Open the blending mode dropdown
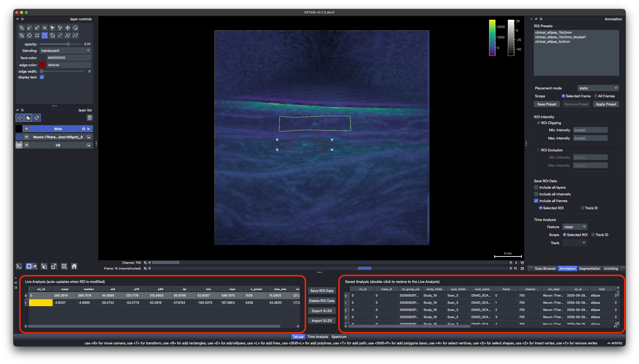Viewport: 639px width, 364px height. pyautogui.click(x=65, y=50)
